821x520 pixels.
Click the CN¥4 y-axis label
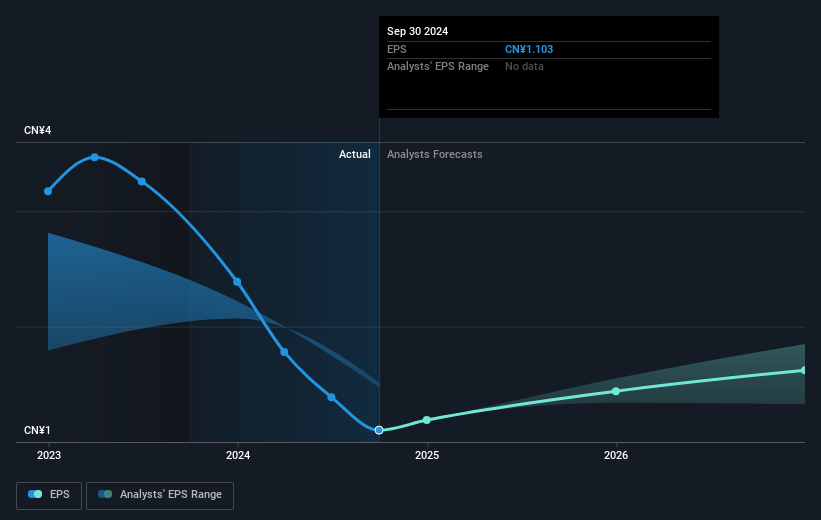click(37, 130)
